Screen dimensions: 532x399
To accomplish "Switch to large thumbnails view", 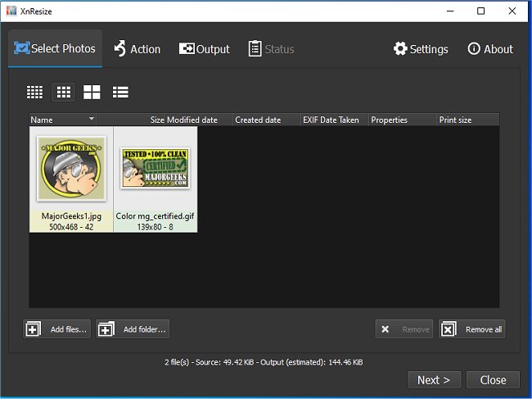I will point(92,92).
